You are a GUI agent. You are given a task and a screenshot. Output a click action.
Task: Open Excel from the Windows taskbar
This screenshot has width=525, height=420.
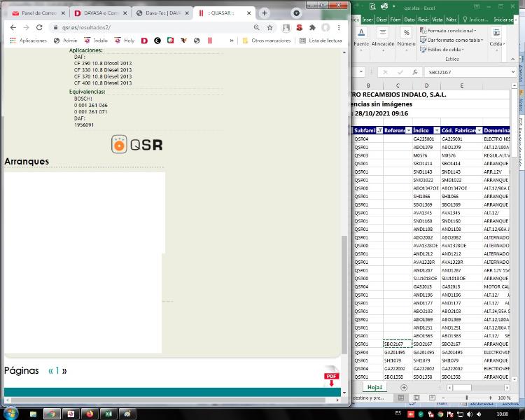pyautogui.click(x=108, y=414)
